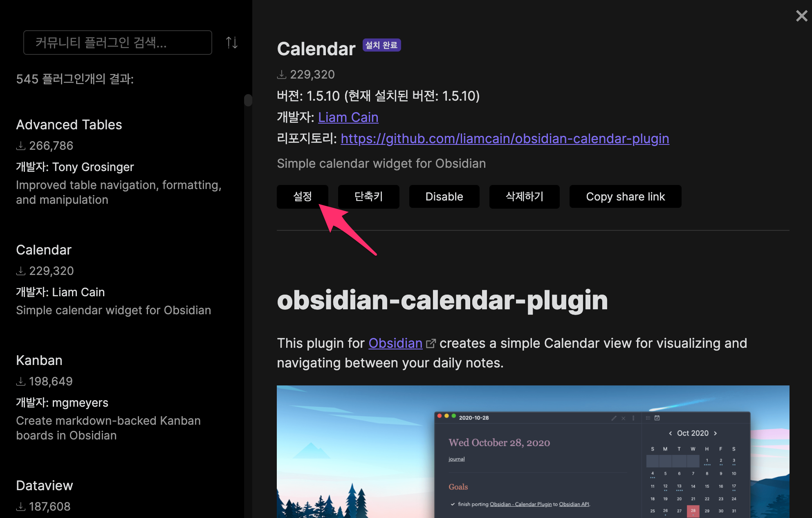
Task: Click previous month chevron in calendar screenshot
Action: click(670, 433)
